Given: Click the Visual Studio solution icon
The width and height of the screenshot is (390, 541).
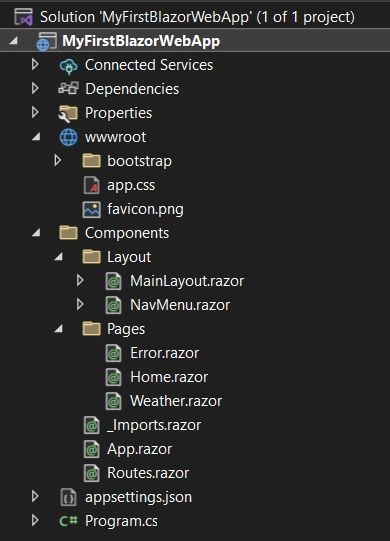Looking at the screenshot, I should [23, 17].
